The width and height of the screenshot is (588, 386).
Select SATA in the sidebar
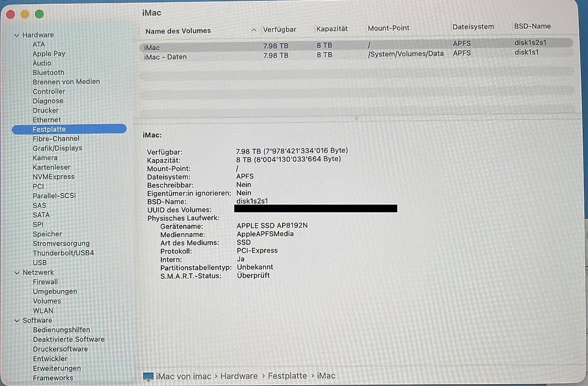click(x=41, y=215)
